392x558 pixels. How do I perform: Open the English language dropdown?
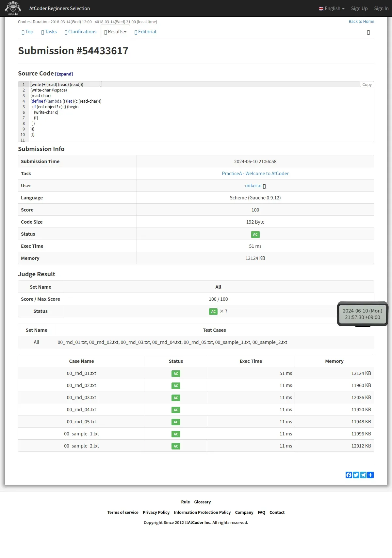(332, 8)
